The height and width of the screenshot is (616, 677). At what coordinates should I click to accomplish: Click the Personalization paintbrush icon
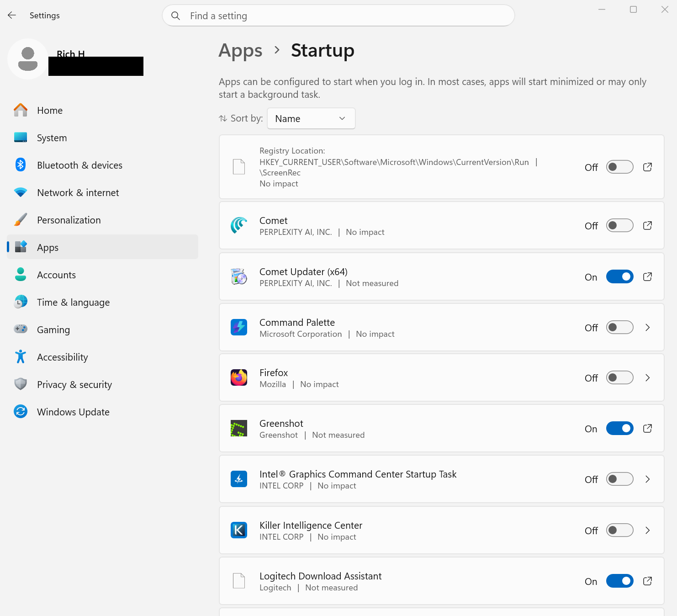tap(21, 220)
